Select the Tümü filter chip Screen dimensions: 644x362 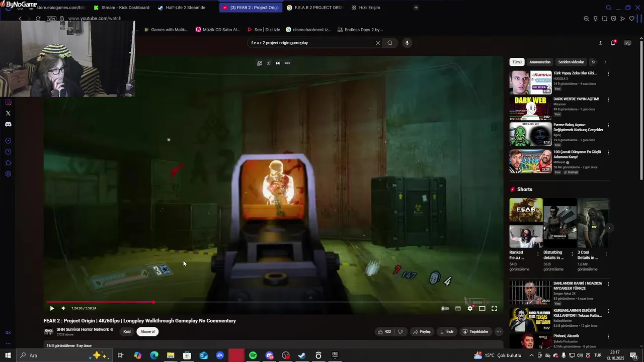(517, 62)
